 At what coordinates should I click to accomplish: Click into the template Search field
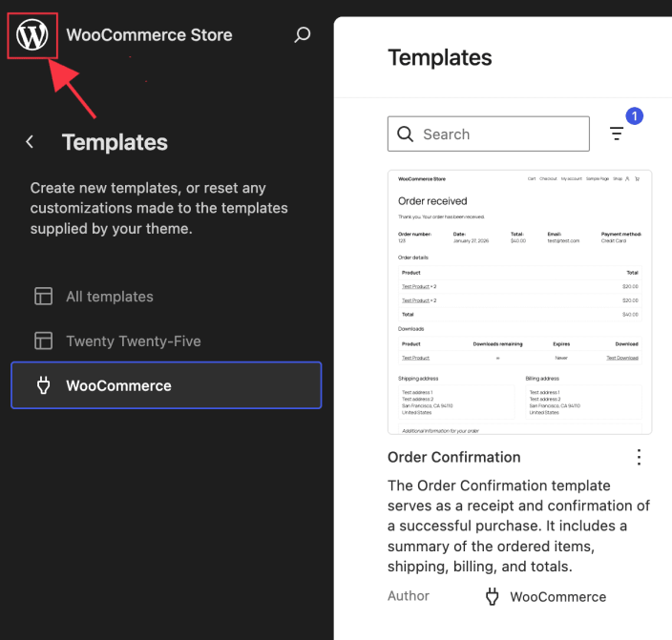(489, 134)
